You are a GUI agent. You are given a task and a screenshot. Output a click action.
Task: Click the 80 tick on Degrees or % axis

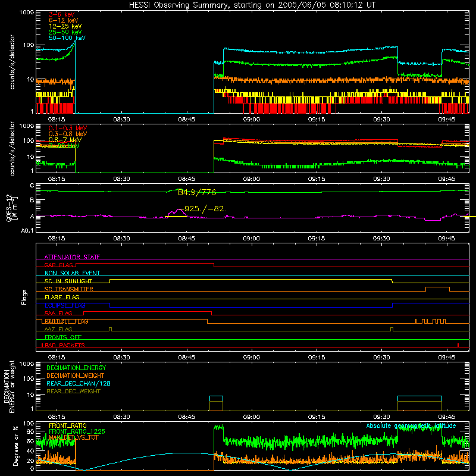tap(30, 431)
